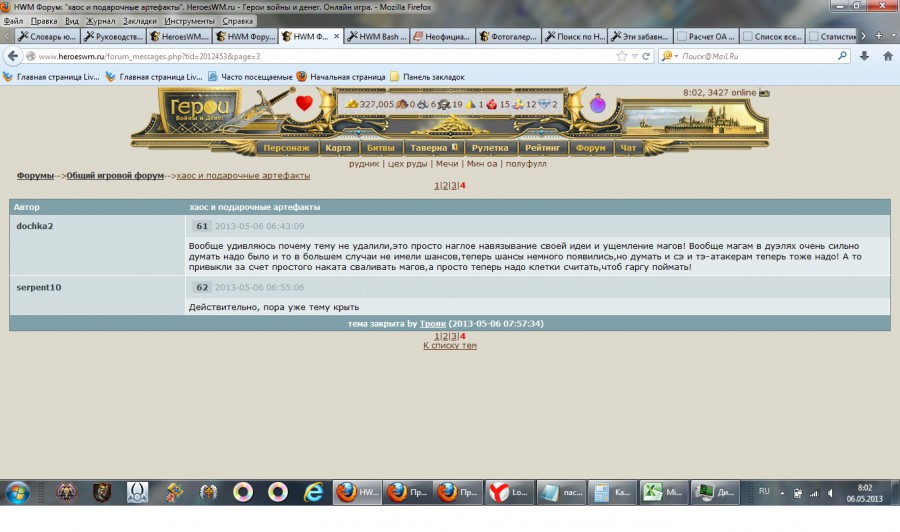Switch to the 'HWM Bash' tab
This screenshot has height=532, width=900.
click(x=377, y=36)
